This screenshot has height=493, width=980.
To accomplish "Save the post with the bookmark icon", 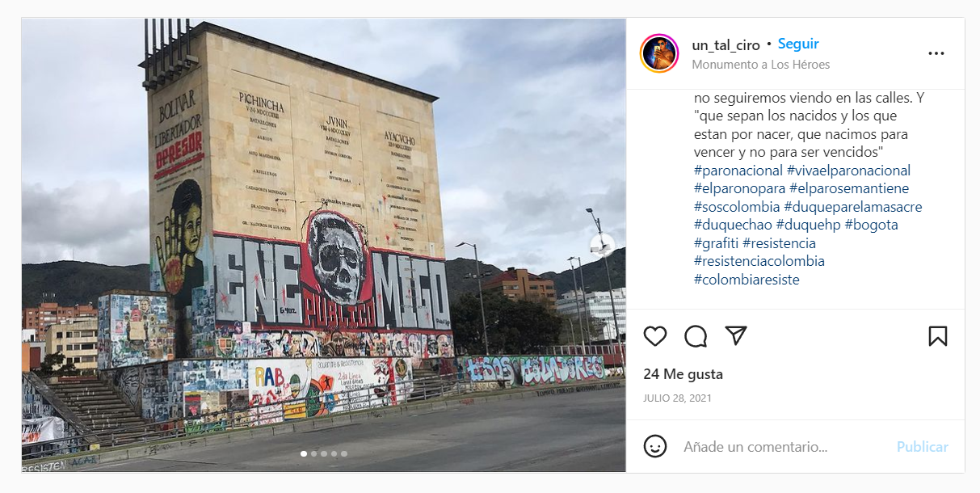I will coord(937,336).
